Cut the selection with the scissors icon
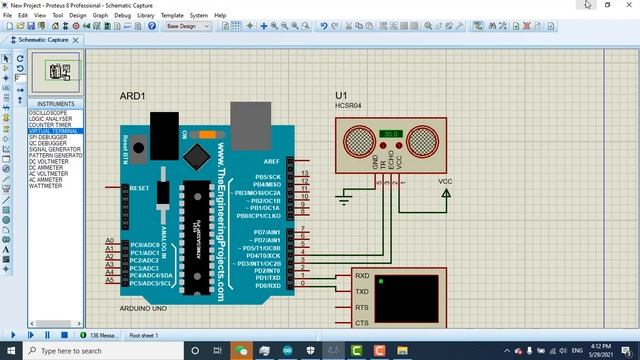 [349, 26]
